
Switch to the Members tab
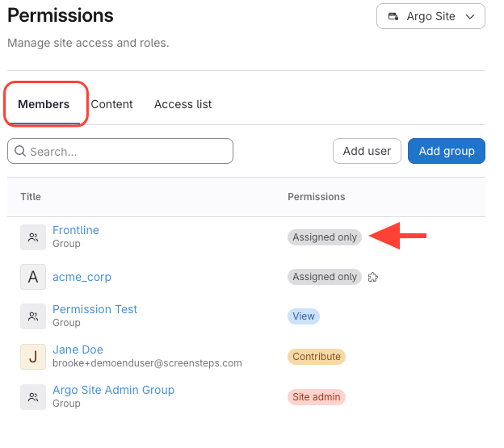(x=44, y=104)
